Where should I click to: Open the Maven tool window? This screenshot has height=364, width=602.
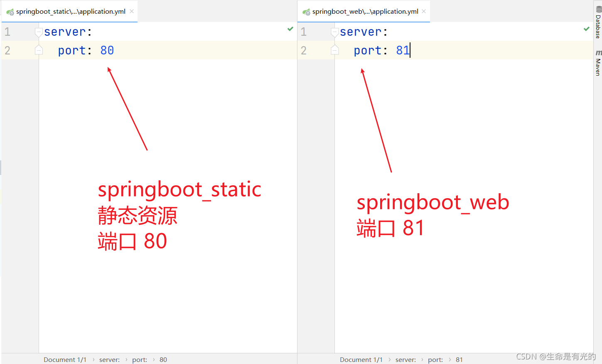[598, 63]
